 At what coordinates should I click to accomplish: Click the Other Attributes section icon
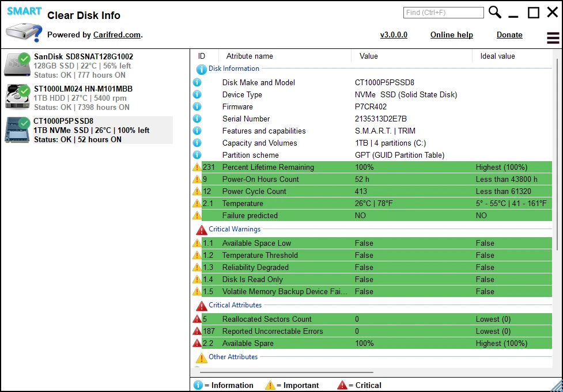202,357
